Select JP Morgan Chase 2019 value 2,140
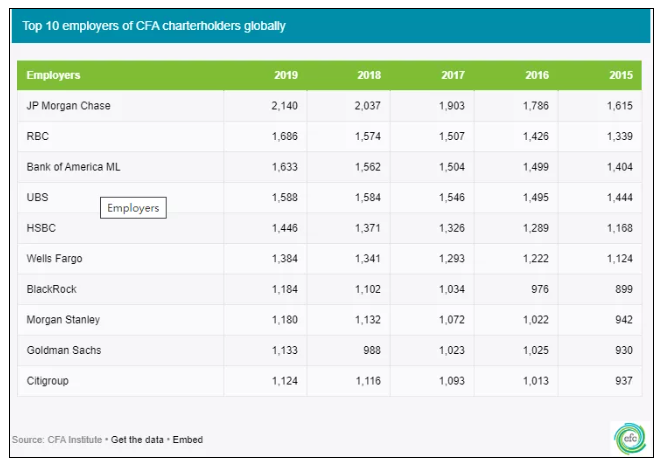The width and height of the screenshot is (665, 467). pos(285,106)
